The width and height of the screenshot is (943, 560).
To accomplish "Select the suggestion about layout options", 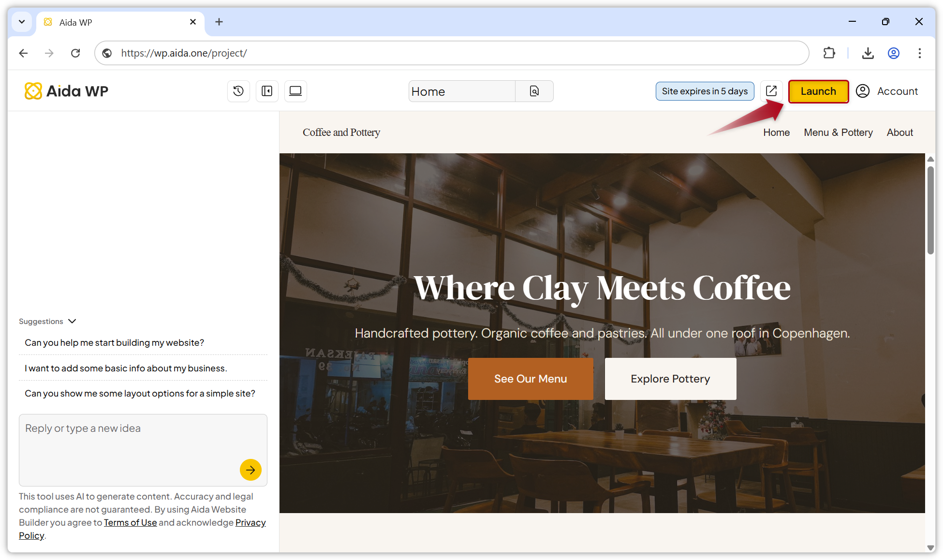I will pyautogui.click(x=140, y=393).
